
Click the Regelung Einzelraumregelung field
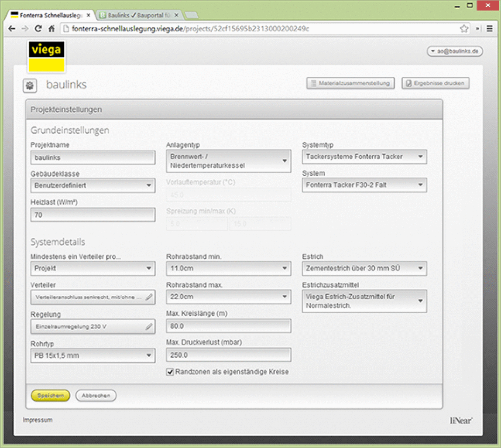tap(93, 326)
